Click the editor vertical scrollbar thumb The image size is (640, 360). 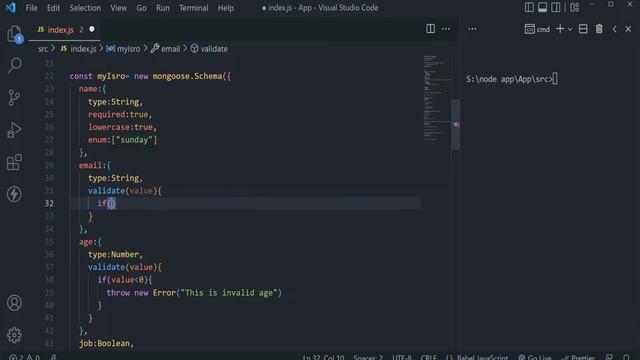(456, 124)
